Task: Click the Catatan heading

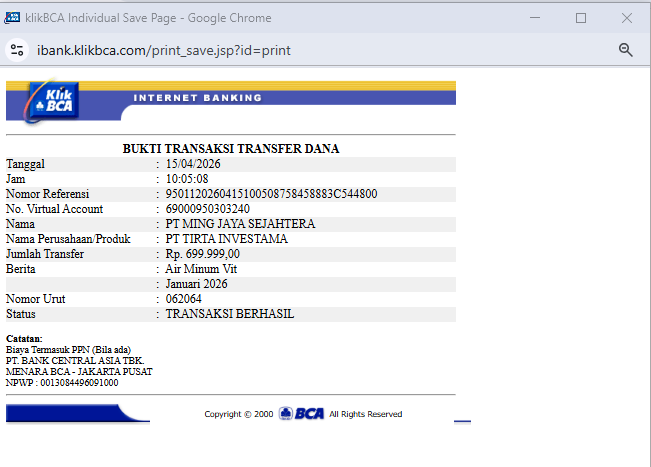Action: click(x=24, y=338)
